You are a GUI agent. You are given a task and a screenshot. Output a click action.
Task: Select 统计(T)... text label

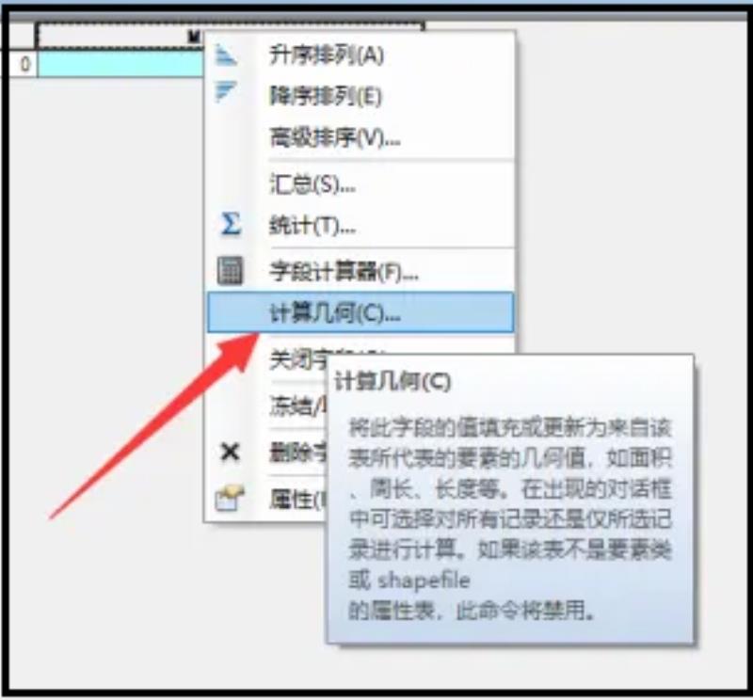tap(312, 225)
